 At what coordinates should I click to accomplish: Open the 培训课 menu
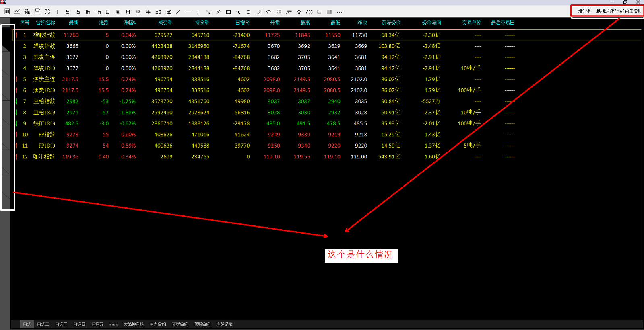coord(584,11)
